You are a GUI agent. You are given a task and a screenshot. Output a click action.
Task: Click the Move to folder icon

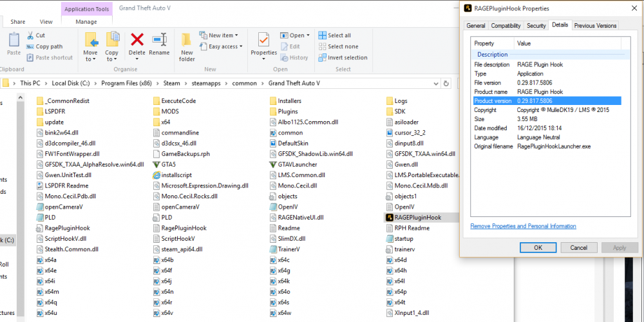(x=91, y=40)
